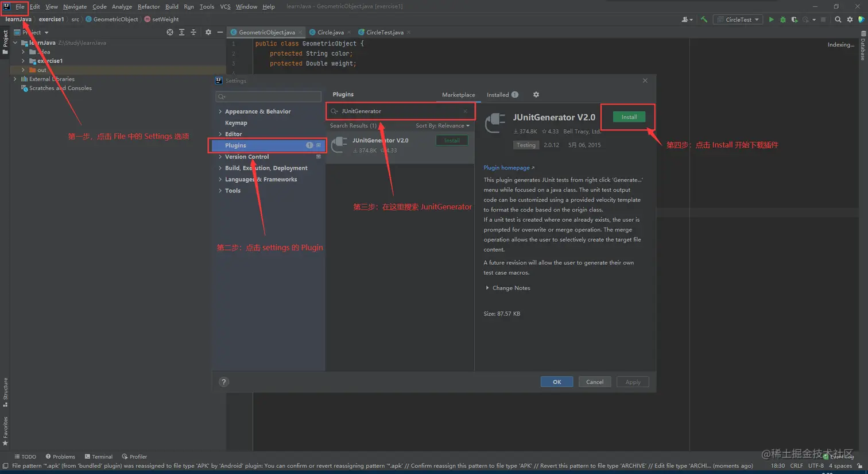Viewport: 868px width, 474px height.
Task: Clear the JUnitGenerator search field
Action: 465,111
